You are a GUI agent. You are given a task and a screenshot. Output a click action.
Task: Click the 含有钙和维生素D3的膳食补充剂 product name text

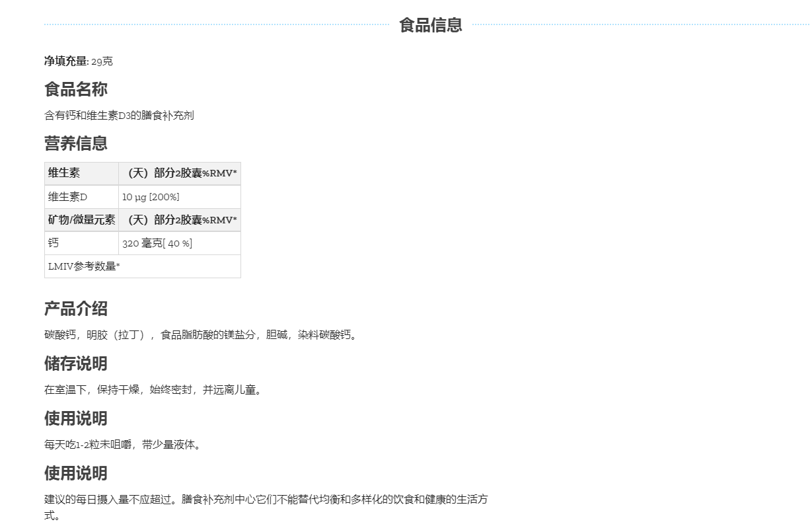point(119,116)
